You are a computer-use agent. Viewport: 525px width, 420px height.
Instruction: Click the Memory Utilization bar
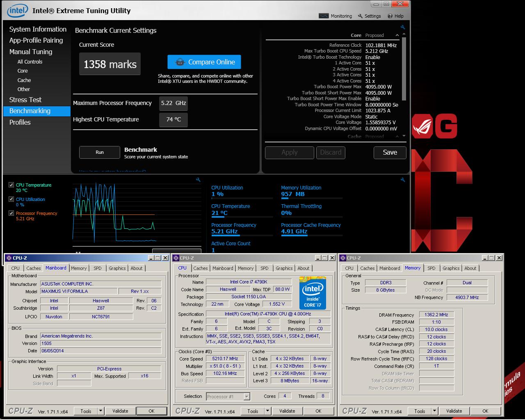point(312,199)
